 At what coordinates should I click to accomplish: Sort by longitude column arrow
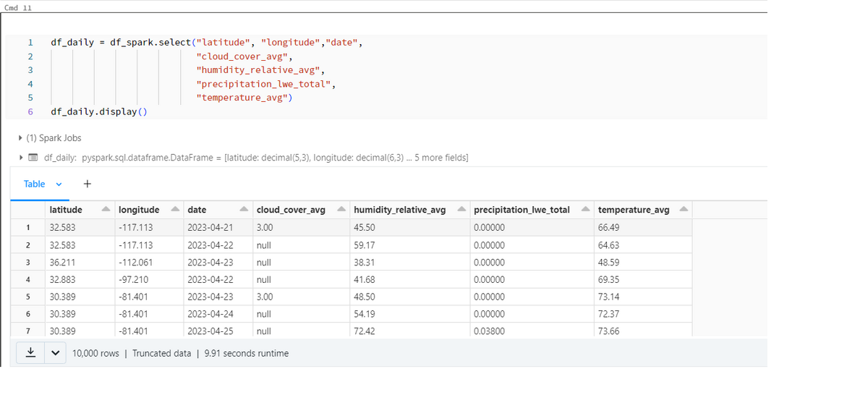[174, 210]
